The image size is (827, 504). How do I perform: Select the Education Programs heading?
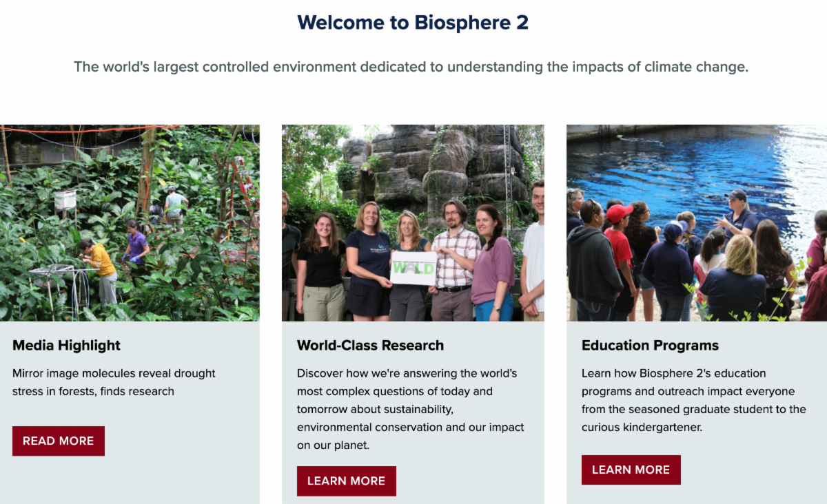[x=650, y=345]
